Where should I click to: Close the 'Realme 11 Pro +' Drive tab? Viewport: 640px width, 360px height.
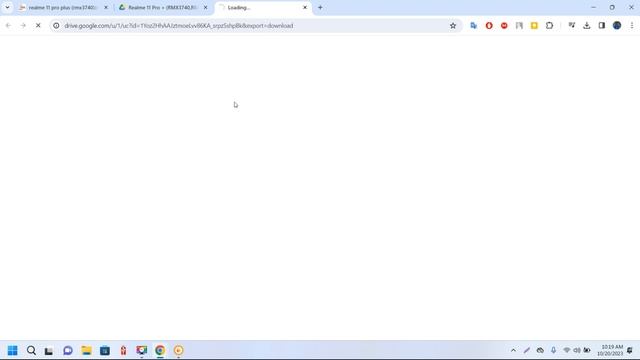coord(205,7)
